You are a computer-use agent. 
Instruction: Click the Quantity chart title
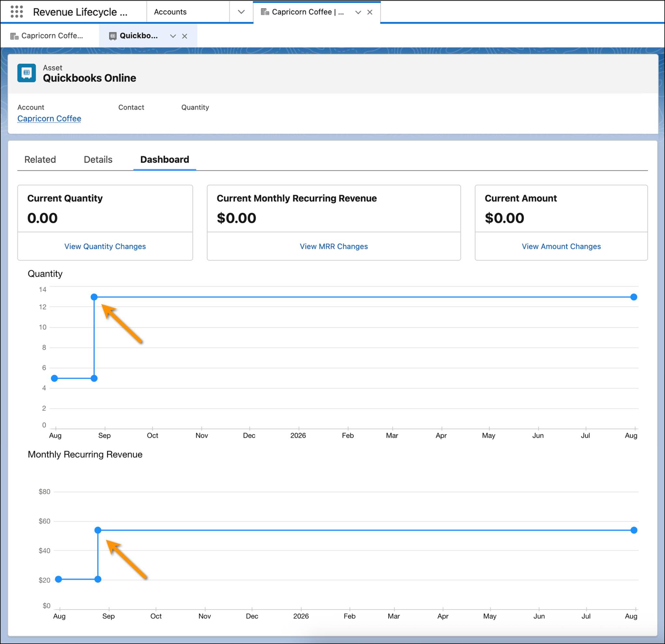45,274
